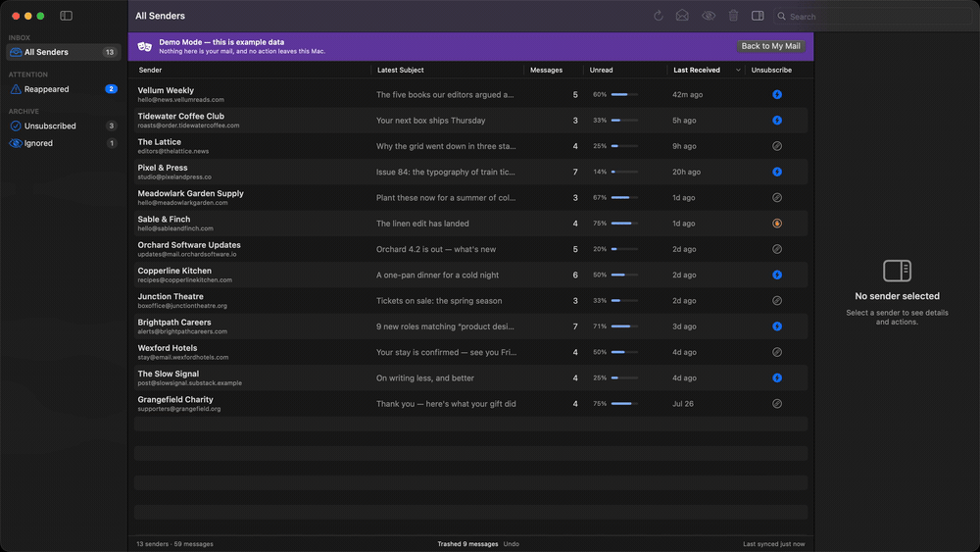This screenshot has width=980, height=552.
Task: Unsubscribe from Pixel & Press via bolt icon
Action: (x=777, y=172)
